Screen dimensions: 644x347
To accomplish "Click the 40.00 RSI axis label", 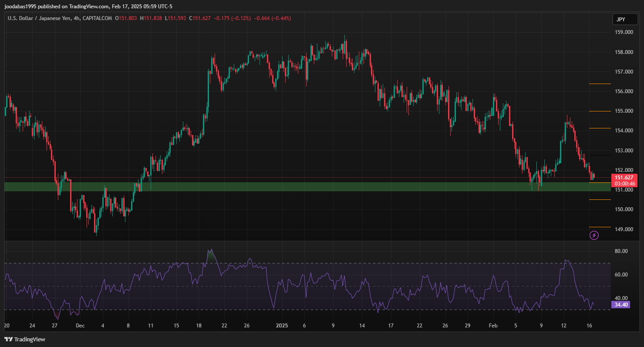I will (621, 298).
